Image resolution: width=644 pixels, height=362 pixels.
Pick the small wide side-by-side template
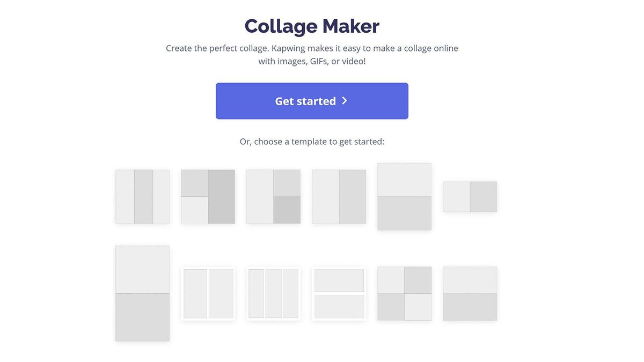pos(470,197)
